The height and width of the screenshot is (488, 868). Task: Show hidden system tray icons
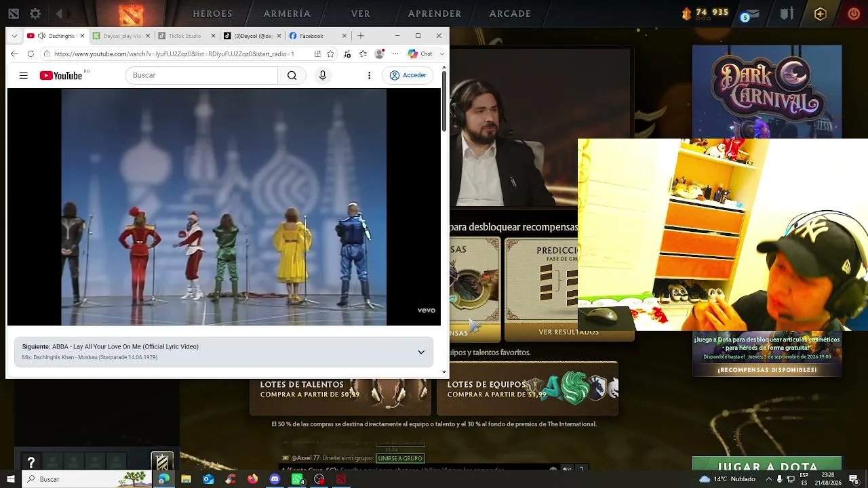tap(768, 479)
